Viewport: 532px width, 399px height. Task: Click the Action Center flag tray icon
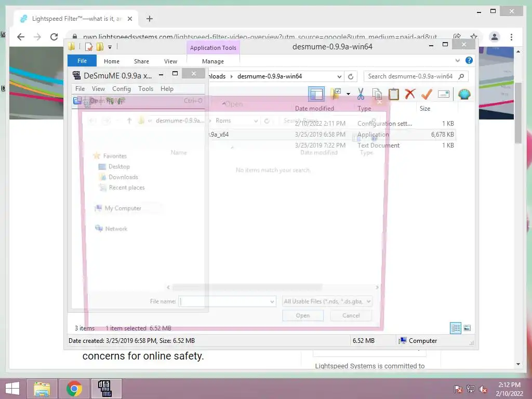tap(458, 389)
